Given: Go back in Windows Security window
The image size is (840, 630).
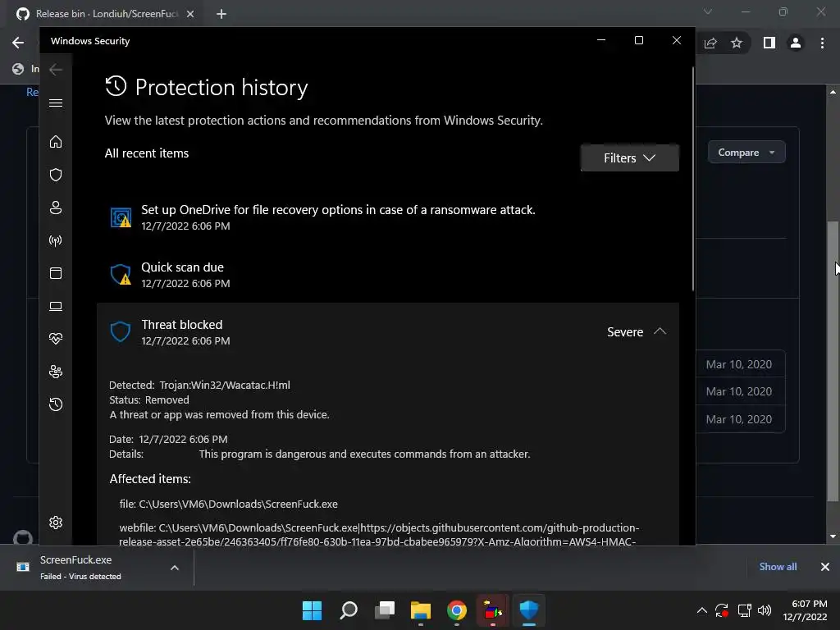Looking at the screenshot, I should click(56, 69).
